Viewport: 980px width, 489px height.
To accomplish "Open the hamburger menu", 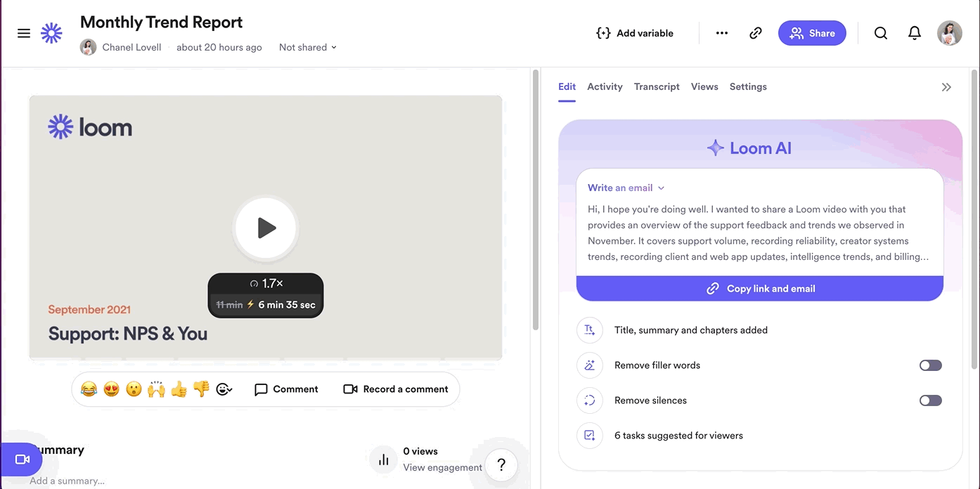I will pyautogui.click(x=24, y=33).
